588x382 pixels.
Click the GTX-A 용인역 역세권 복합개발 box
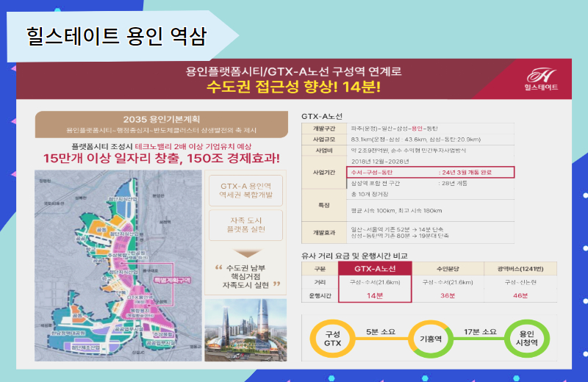245,190
